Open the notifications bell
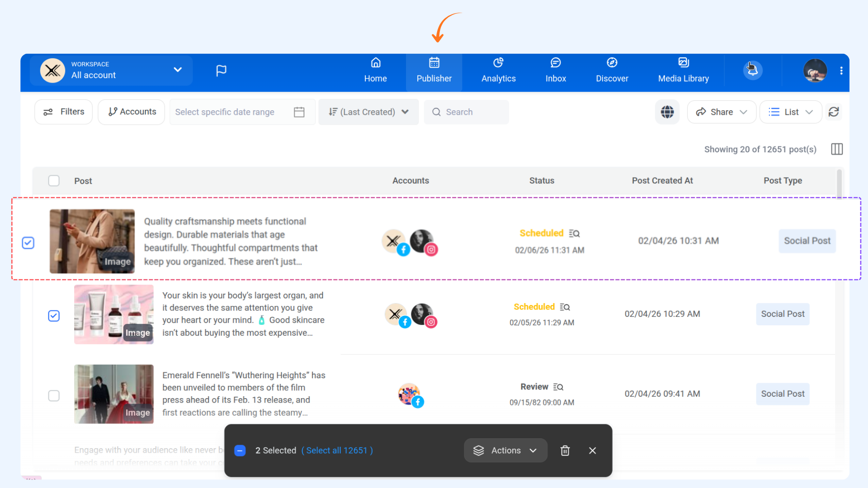Viewport: 868px width, 488px height. (x=753, y=70)
